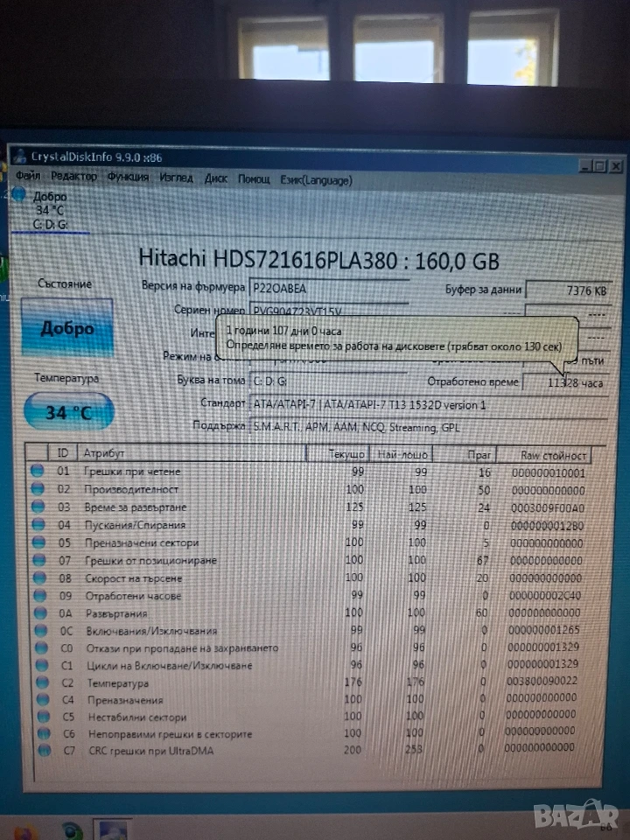Viewport: 630px width, 840px height.
Task: Open the Диск menu
Action: (216, 178)
